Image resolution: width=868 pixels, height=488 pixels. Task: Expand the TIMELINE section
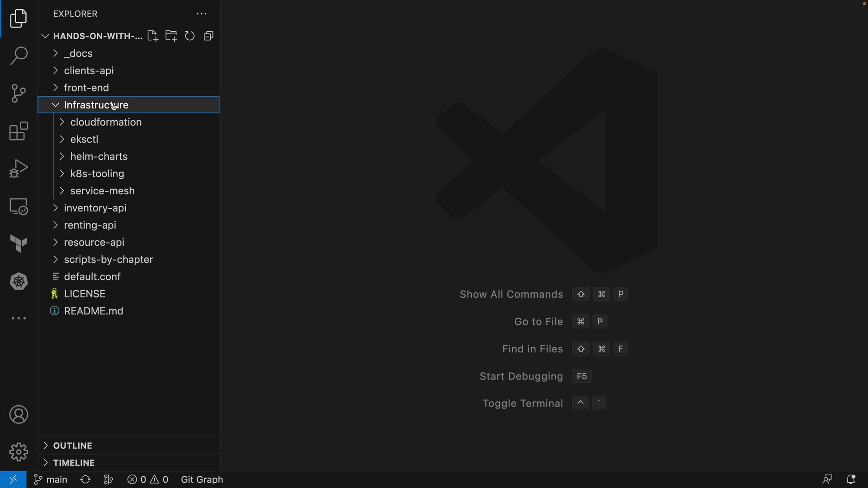(74, 463)
